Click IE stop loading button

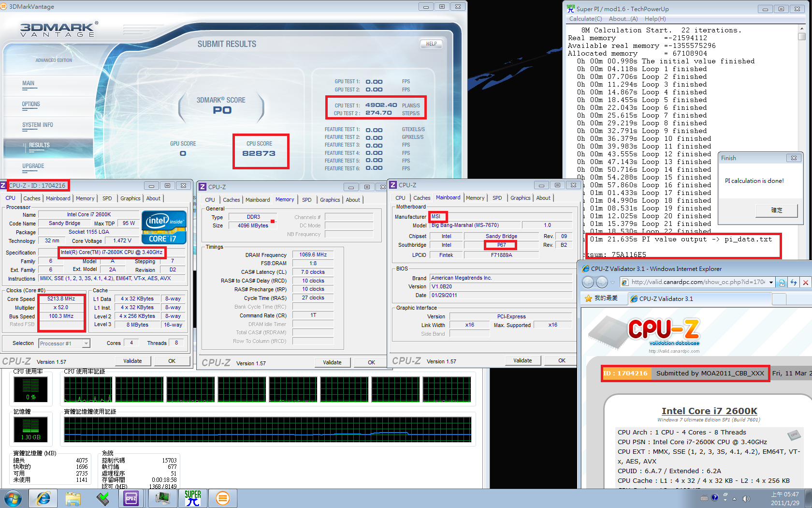click(805, 283)
